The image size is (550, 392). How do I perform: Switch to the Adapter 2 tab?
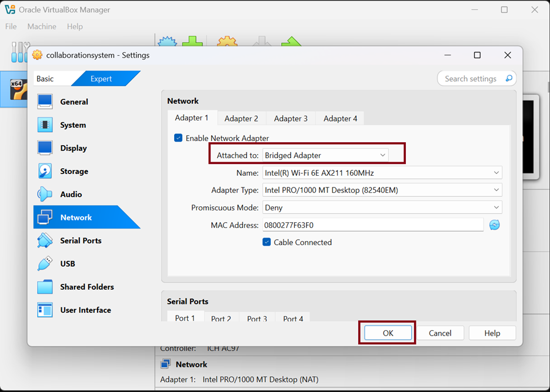pyautogui.click(x=241, y=118)
